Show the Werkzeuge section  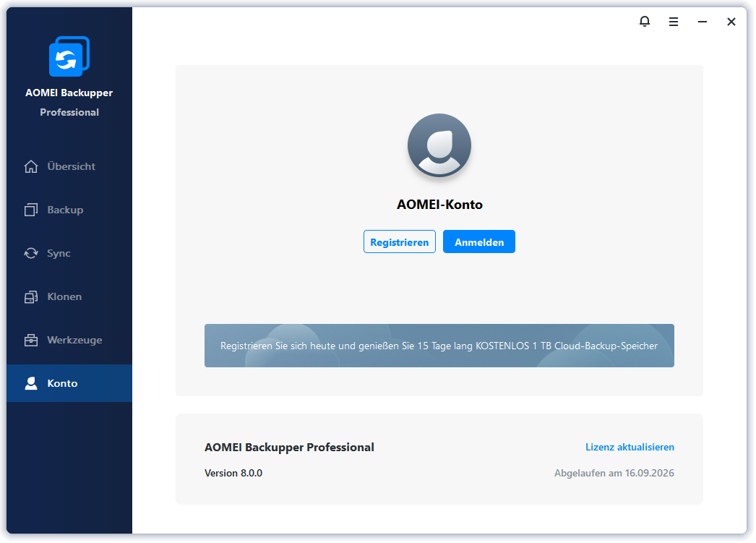(x=69, y=340)
